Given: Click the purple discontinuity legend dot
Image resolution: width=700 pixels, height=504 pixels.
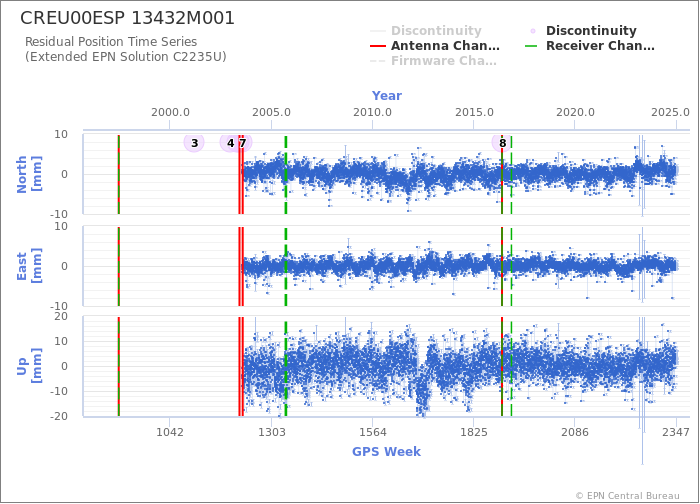Looking at the screenshot, I should 533,31.
